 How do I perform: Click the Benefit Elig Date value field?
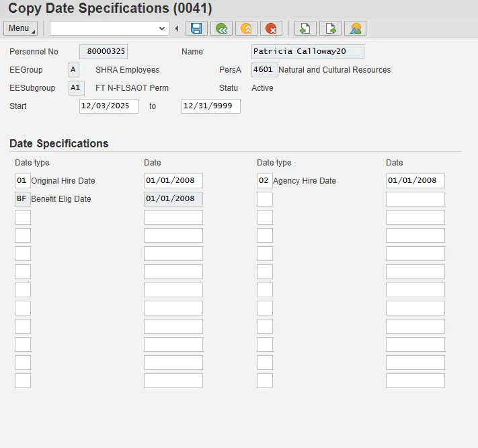173,199
